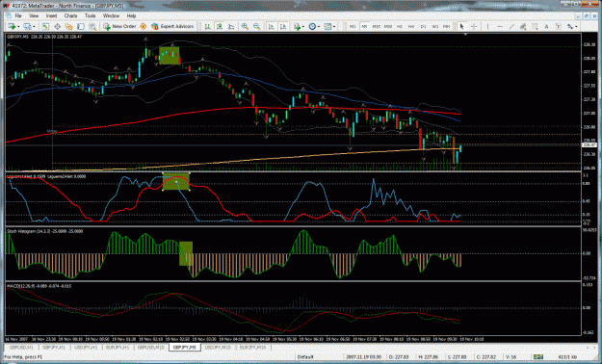Click connection status bars in status bar

(538, 357)
